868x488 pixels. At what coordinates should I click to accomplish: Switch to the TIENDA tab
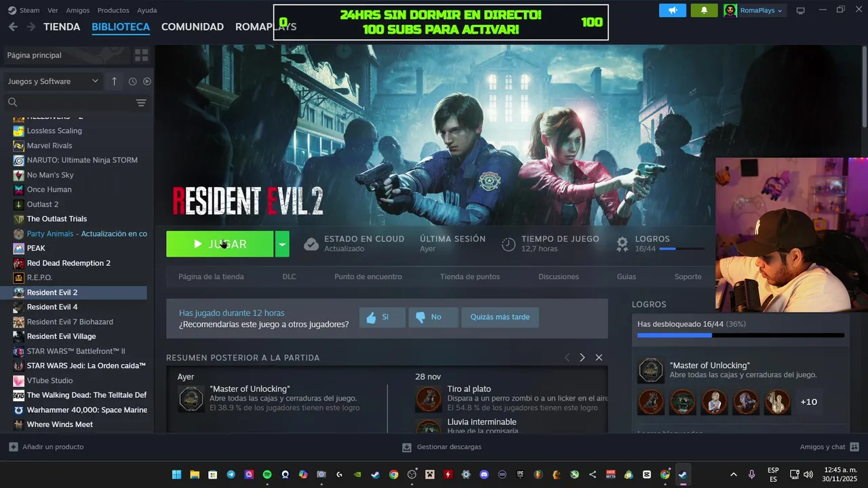coord(62,26)
